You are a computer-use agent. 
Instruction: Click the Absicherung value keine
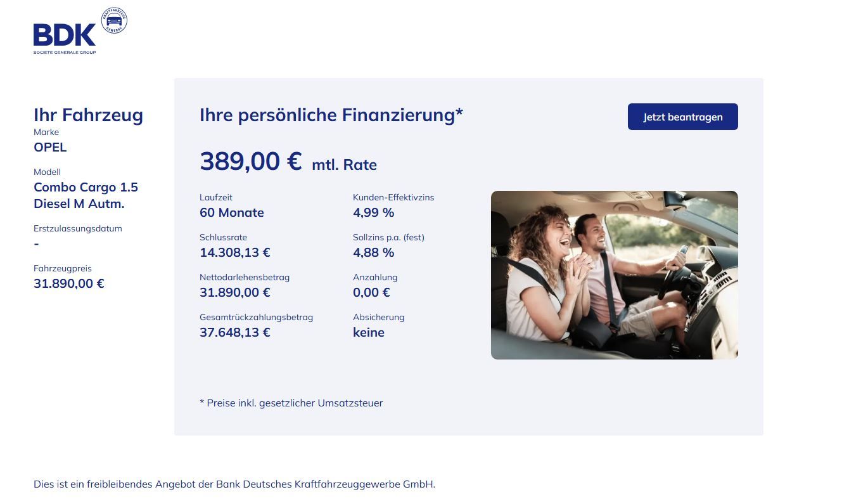tap(369, 332)
